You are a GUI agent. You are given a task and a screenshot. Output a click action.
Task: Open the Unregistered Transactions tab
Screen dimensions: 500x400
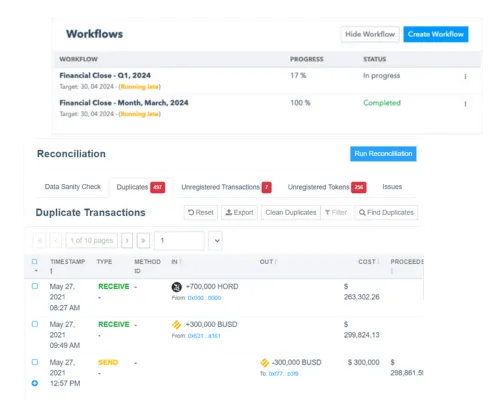point(226,187)
